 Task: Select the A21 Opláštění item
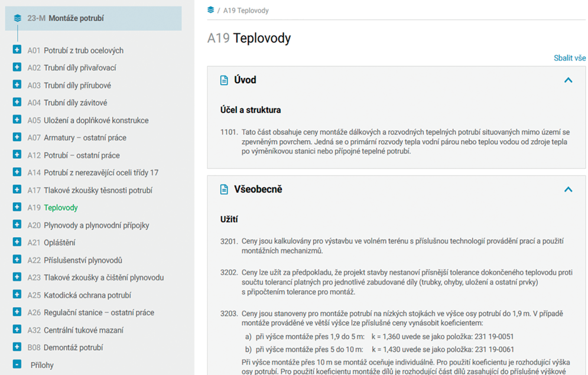[x=51, y=243]
